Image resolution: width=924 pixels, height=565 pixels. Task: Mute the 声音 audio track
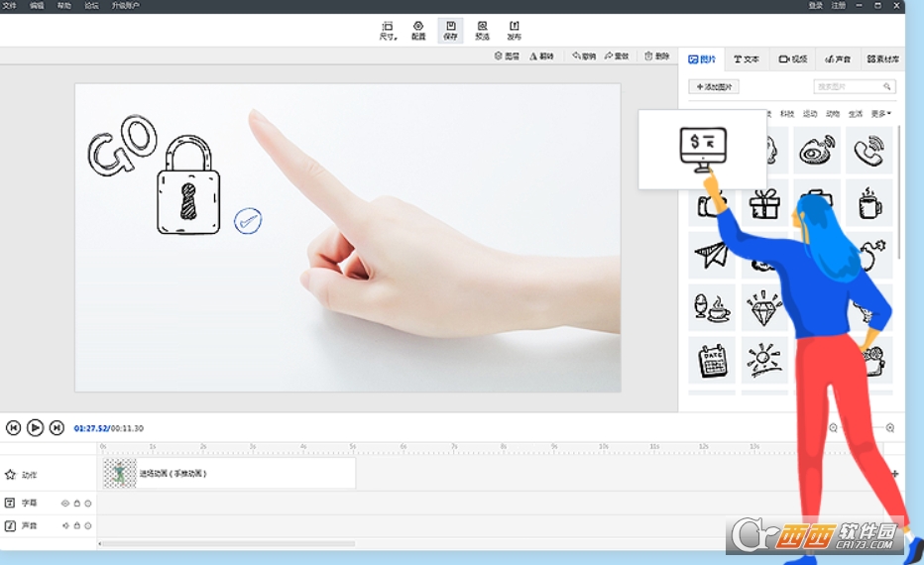(x=65, y=526)
